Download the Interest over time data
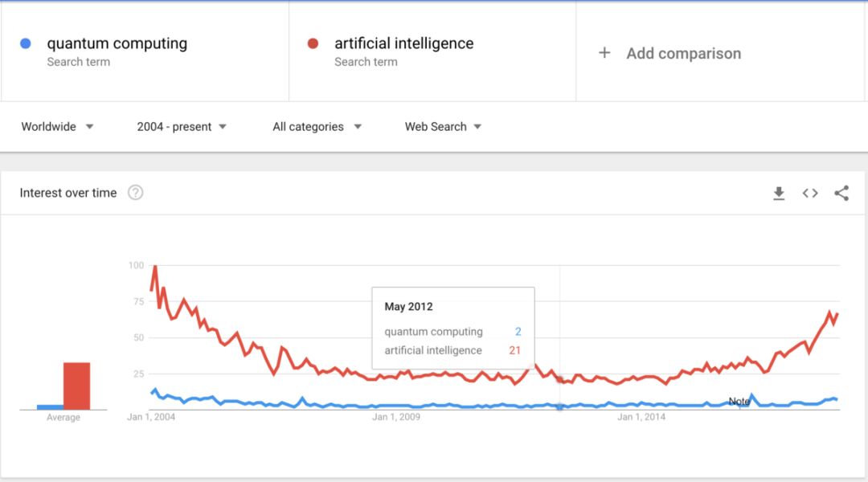Screen dimensions: 868x482 (778, 193)
